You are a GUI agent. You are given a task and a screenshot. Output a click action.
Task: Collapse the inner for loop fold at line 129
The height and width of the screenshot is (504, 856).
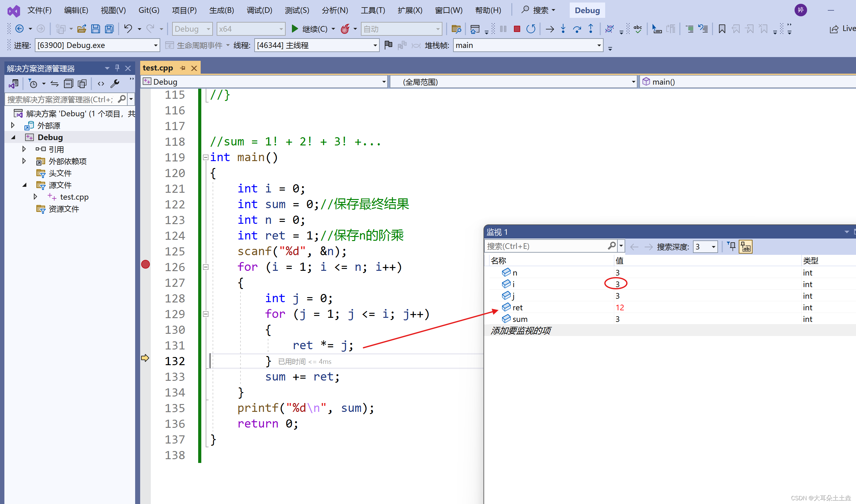point(205,314)
